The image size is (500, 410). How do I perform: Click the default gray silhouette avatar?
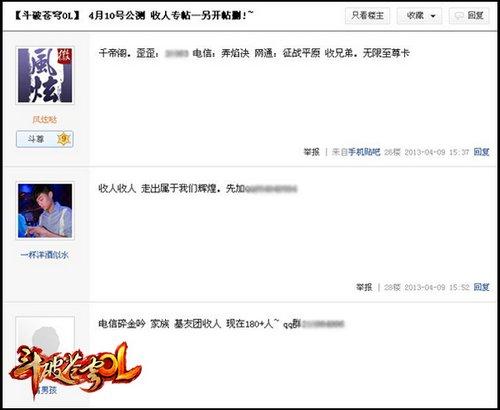coord(45,335)
